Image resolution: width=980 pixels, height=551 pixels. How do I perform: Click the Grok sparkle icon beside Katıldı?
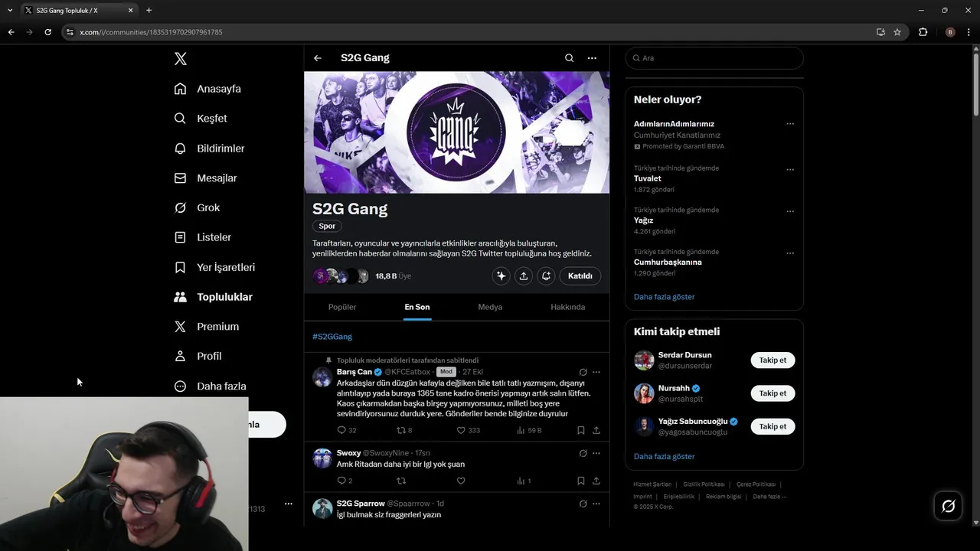501,276
